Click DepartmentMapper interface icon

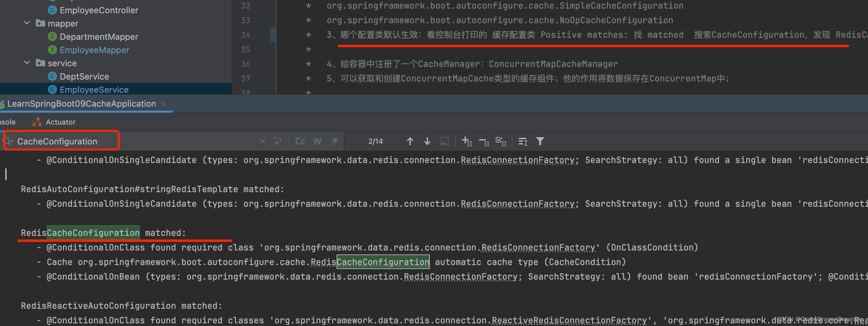(52, 36)
